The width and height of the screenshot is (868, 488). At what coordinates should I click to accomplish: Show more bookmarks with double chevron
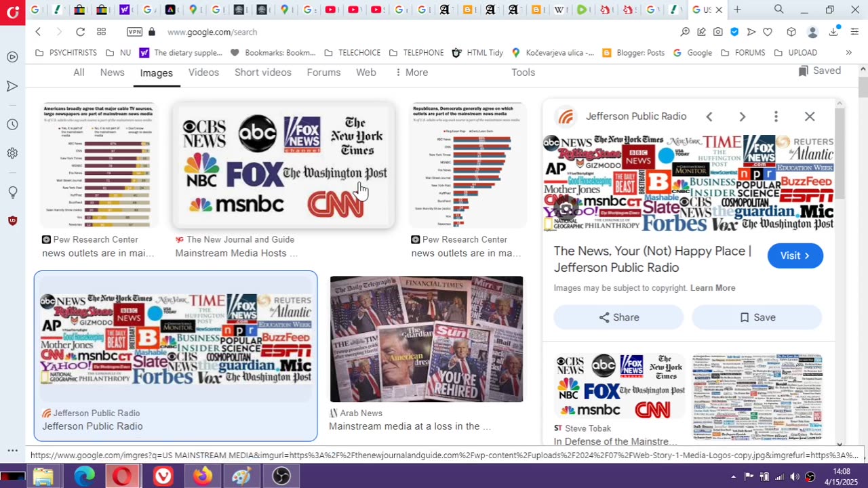[x=848, y=53]
